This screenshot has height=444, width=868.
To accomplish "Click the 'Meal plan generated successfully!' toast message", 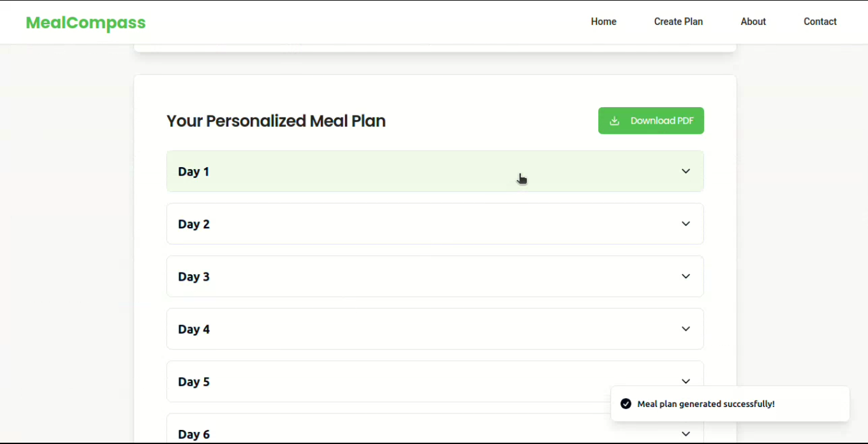I will click(x=706, y=404).
